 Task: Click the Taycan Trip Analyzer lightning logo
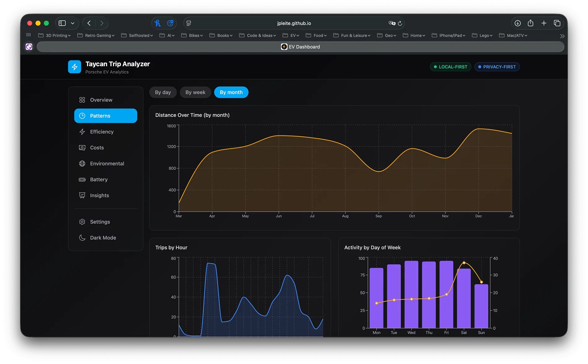click(x=75, y=67)
